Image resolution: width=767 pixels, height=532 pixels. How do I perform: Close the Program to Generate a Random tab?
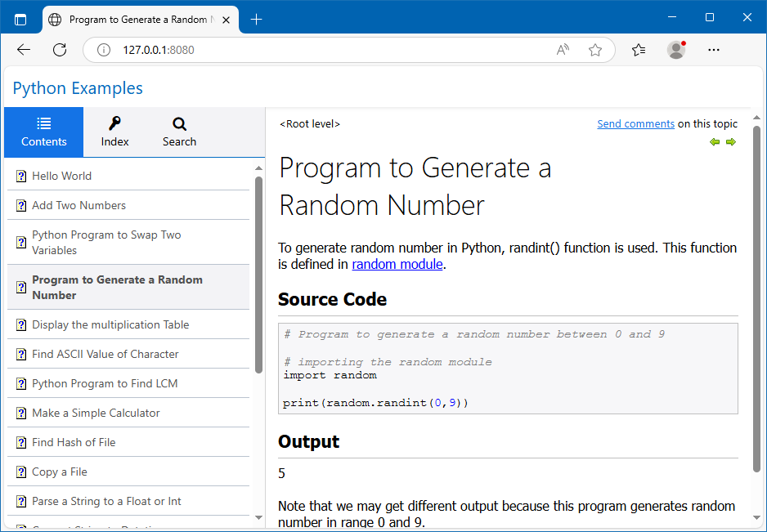pos(226,20)
